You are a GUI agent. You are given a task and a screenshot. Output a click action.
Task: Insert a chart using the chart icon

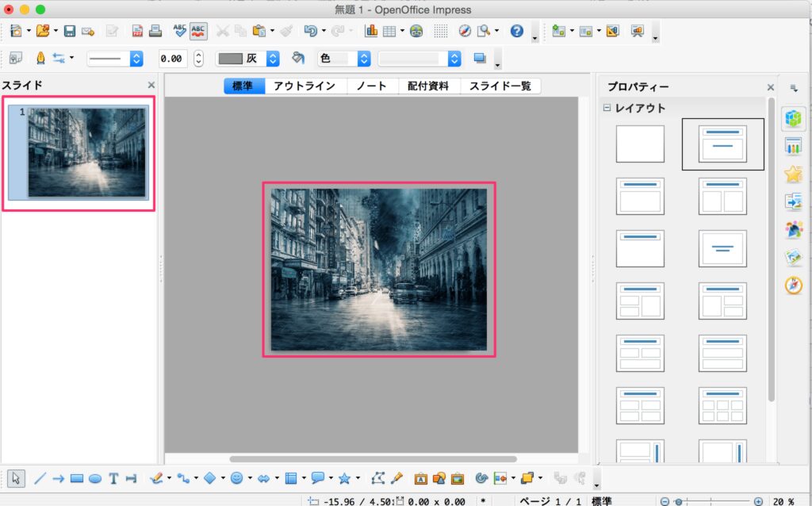370,32
